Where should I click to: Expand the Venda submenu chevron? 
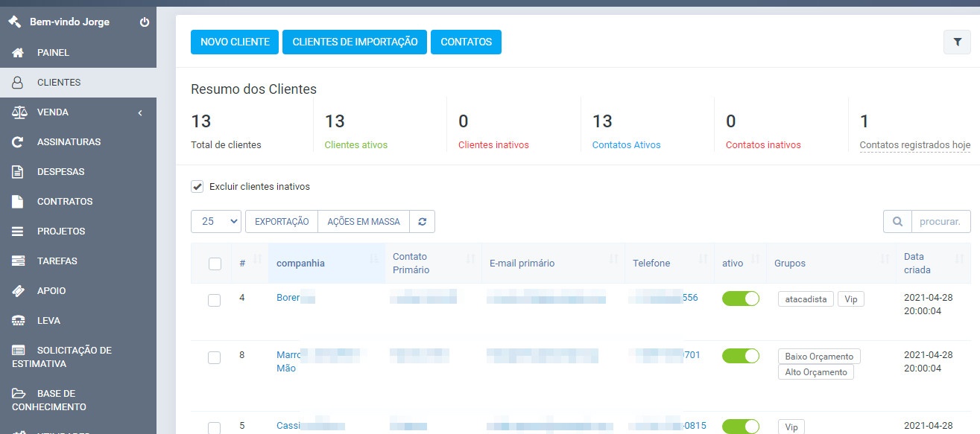[x=139, y=112]
